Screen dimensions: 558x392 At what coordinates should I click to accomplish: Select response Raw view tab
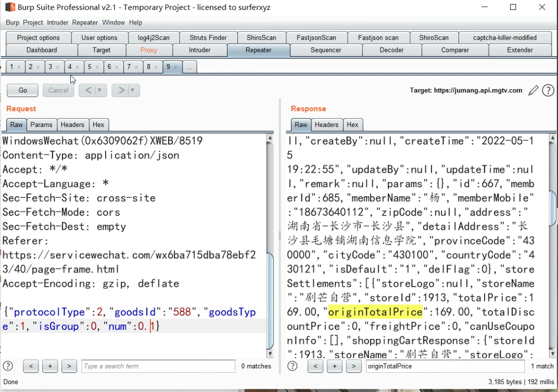click(x=301, y=124)
